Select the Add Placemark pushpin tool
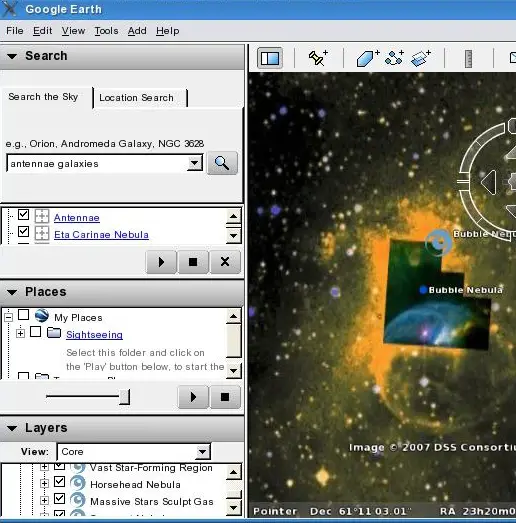 tap(318, 58)
